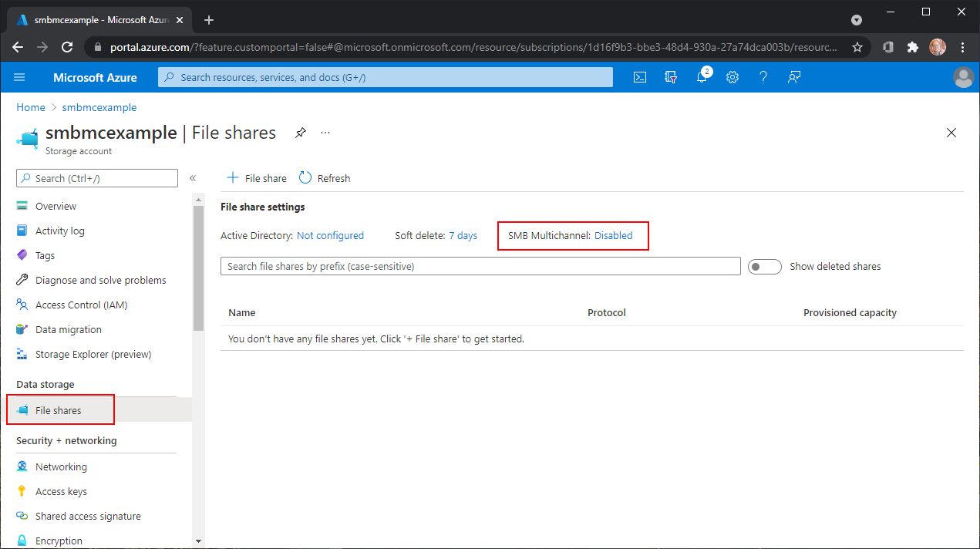Click the Search resources, services, and docs box
The width and height of the screenshot is (980, 549).
click(386, 77)
